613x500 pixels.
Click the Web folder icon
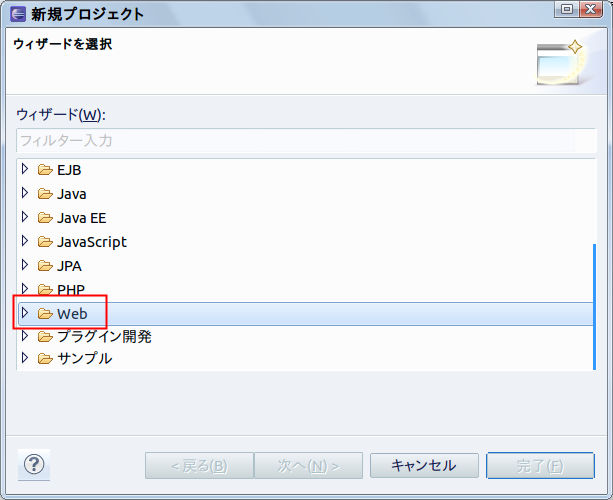tap(45, 314)
